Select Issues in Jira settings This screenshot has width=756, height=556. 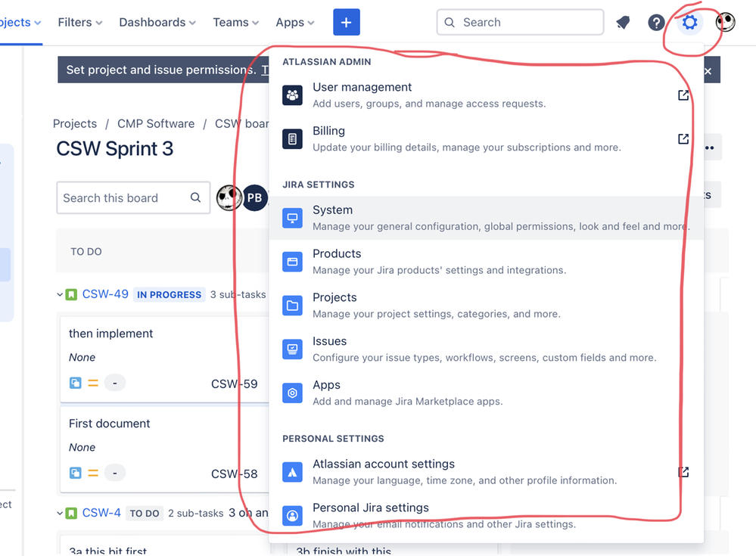coord(486,349)
